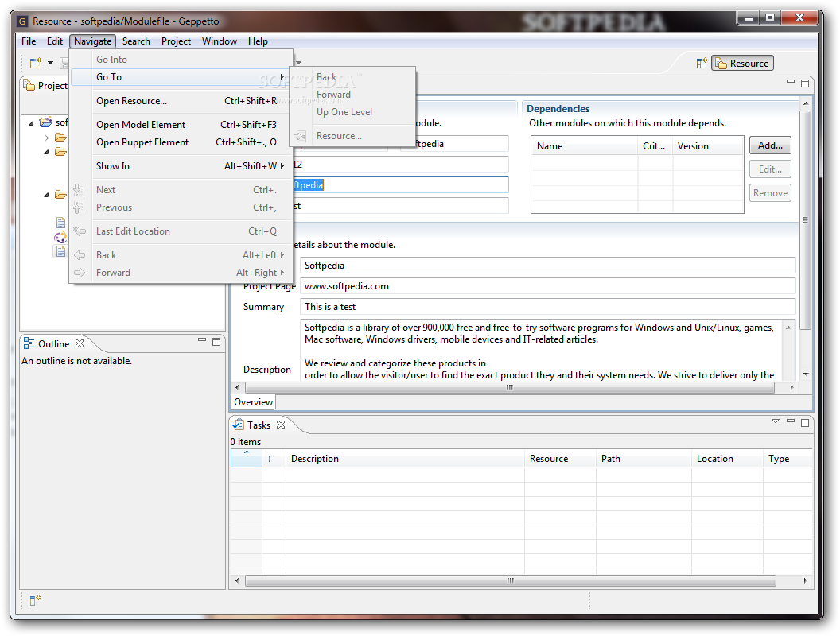
Task: Click the Edit... dependency button
Action: tap(770, 169)
